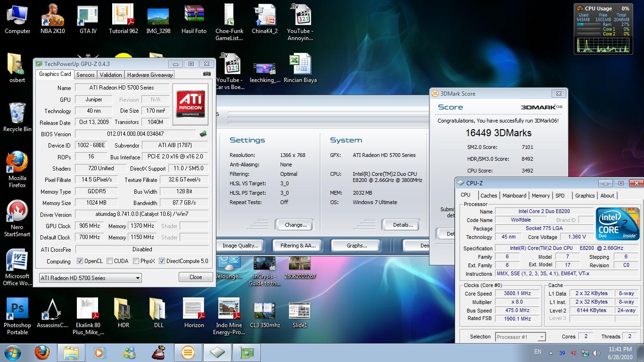Open the Hasil Foto archive icon
The image size is (644, 362).
click(194, 19)
